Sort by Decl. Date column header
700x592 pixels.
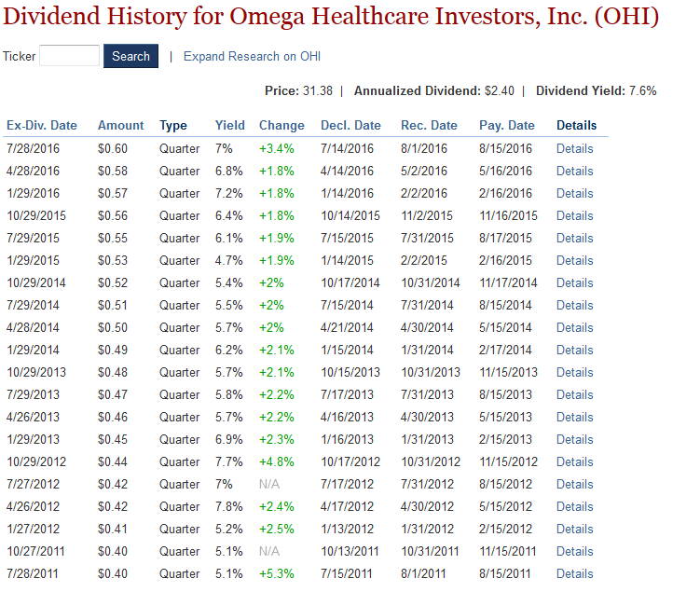pos(350,125)
